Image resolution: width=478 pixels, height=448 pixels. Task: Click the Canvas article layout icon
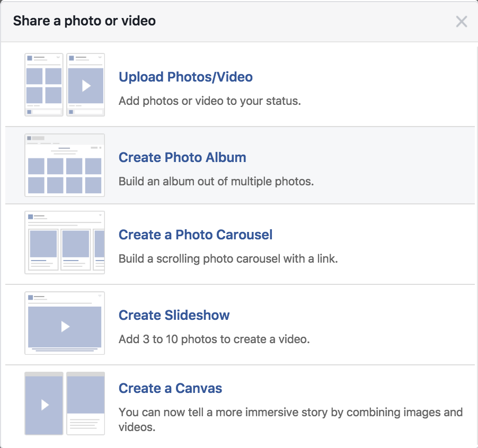click(85, 404)
